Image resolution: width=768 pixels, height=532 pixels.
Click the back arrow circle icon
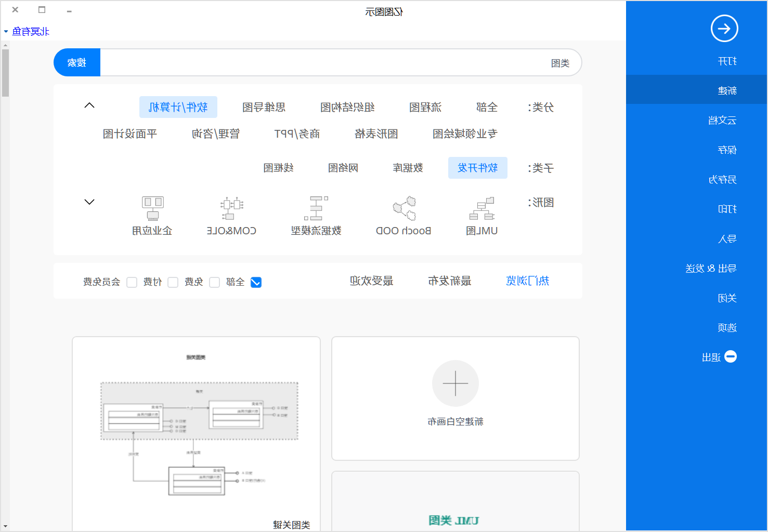tap(724, 29)
